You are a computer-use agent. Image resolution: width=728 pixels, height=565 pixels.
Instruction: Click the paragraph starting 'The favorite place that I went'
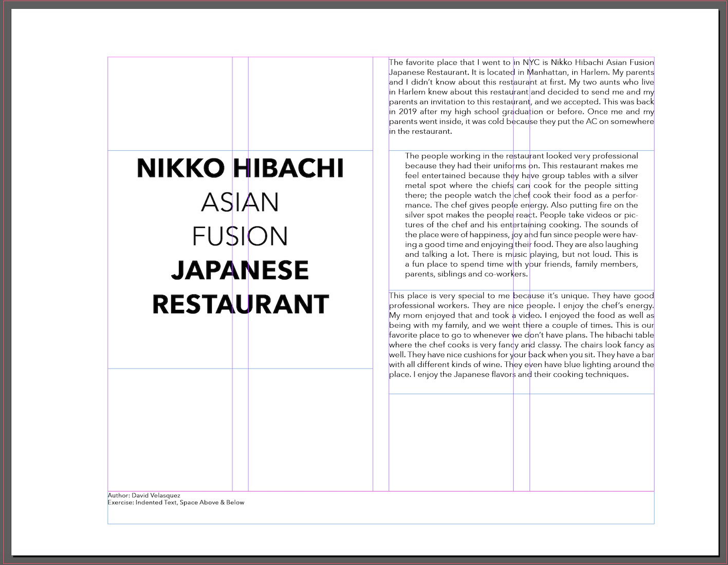521,97
